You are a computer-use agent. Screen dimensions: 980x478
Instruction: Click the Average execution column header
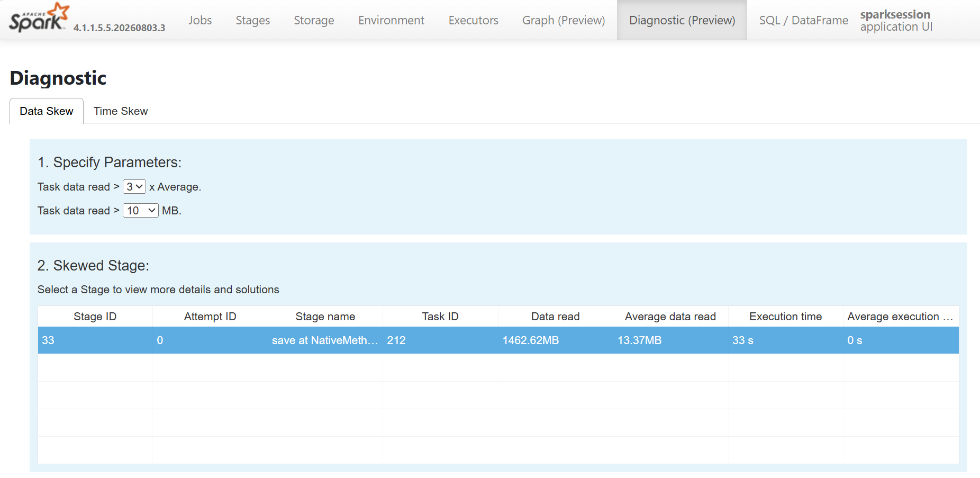pyautogui.click(x=901, y=317)
